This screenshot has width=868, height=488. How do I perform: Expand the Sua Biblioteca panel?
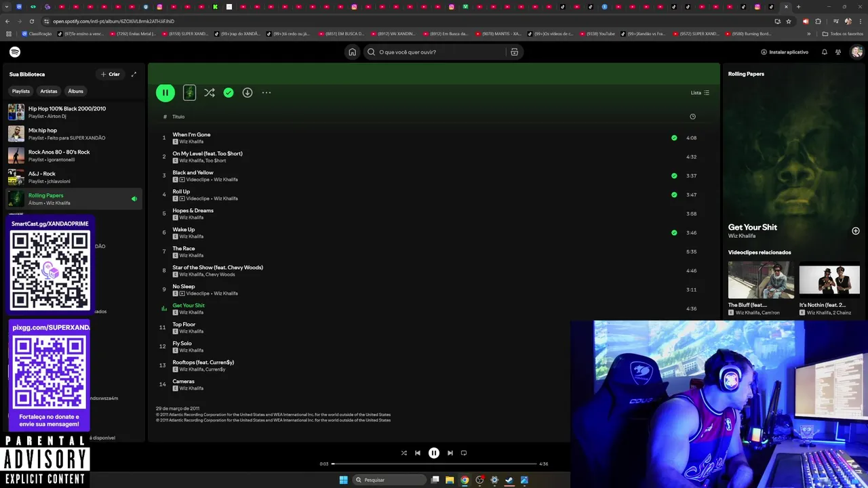pos(134,75)
